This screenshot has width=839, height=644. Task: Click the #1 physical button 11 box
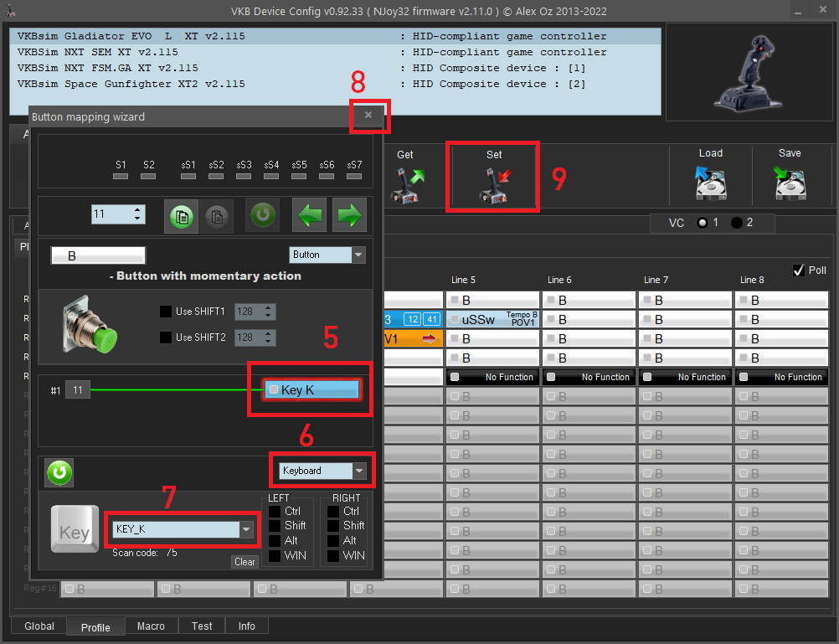(78, 389)
